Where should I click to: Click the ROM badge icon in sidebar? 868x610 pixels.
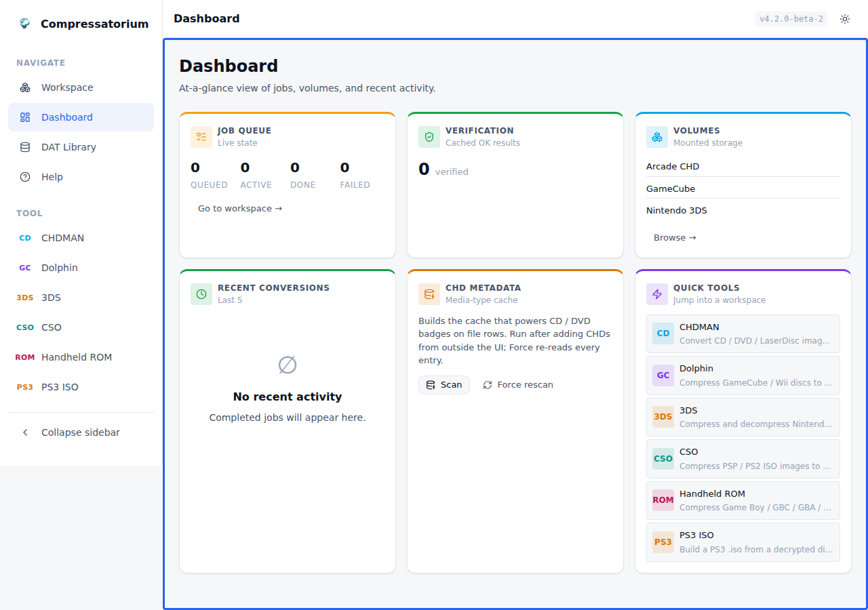25,357
